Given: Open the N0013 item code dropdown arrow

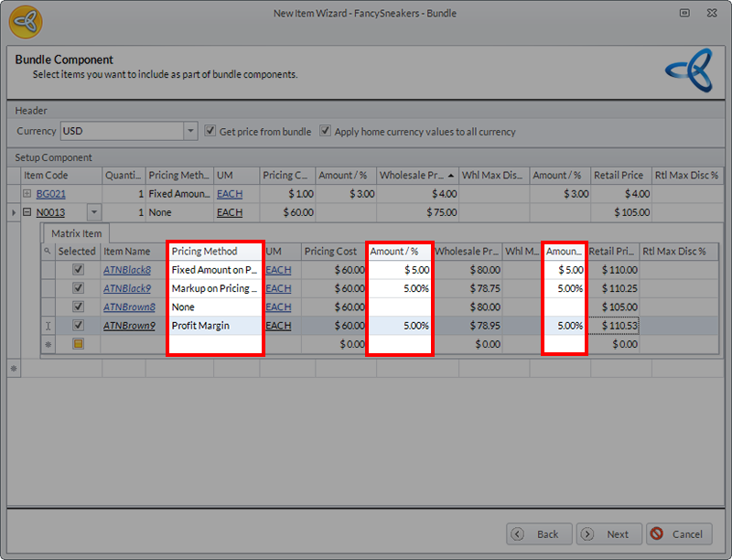Looking at the screenshot, I should 92,212.
